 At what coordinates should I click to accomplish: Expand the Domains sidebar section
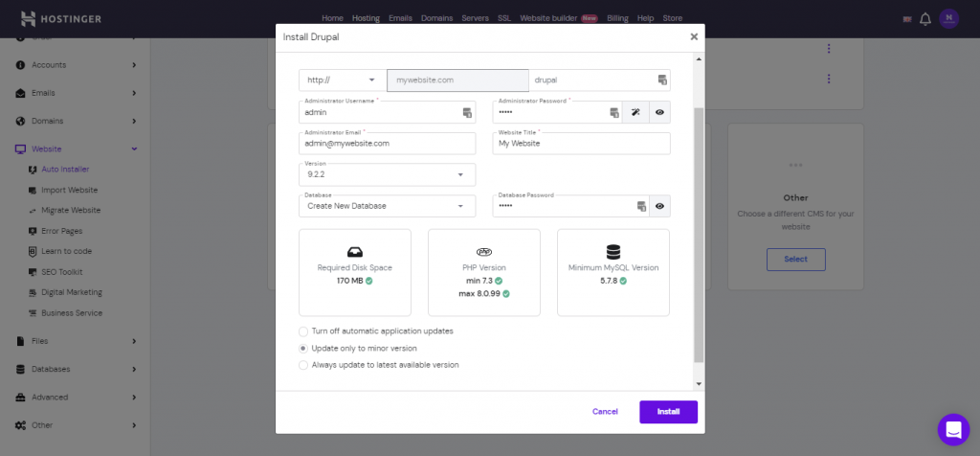(x=134, y=122)
